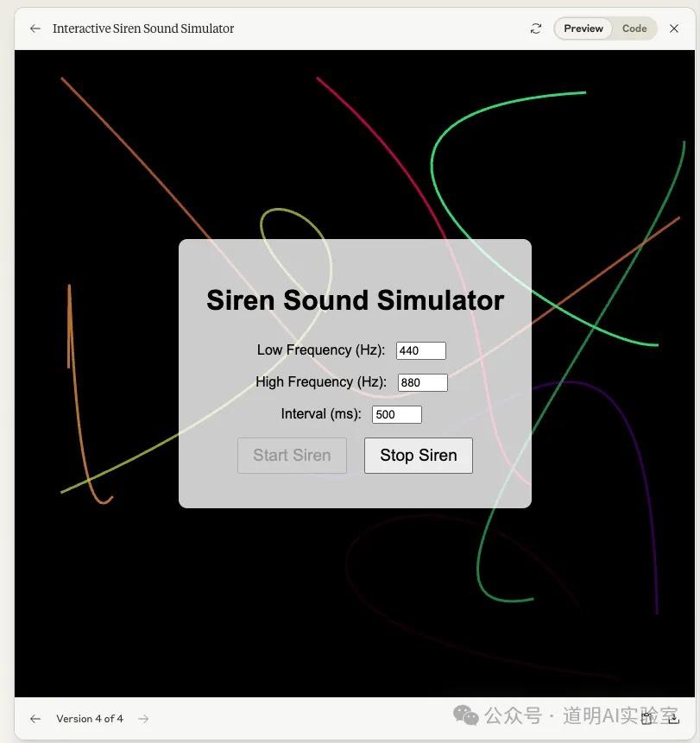Click the Interactive Siren Sound Simulator title
The height and width of the screenshot is (743, 700).
(143, 27)
